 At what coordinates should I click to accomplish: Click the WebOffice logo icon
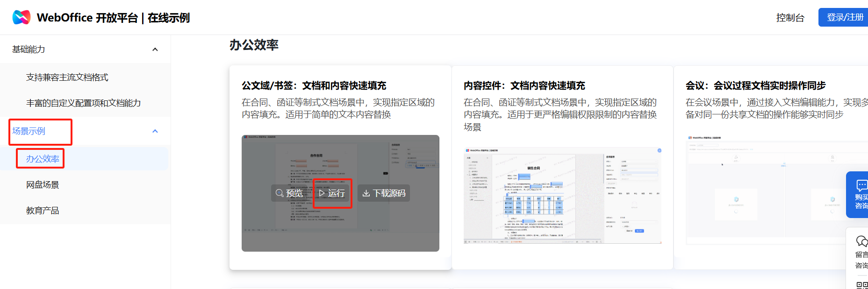pyautogui.click(x=22, y=17)
